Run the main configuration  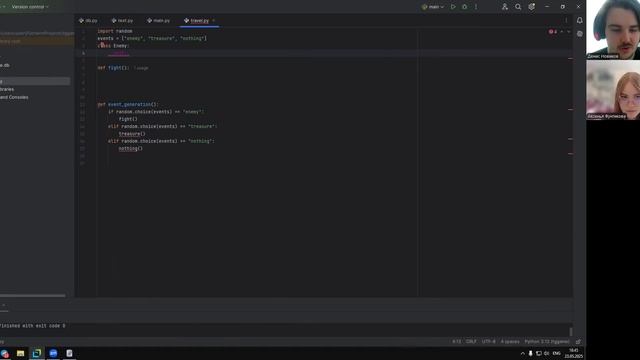(x=453, y=7)
